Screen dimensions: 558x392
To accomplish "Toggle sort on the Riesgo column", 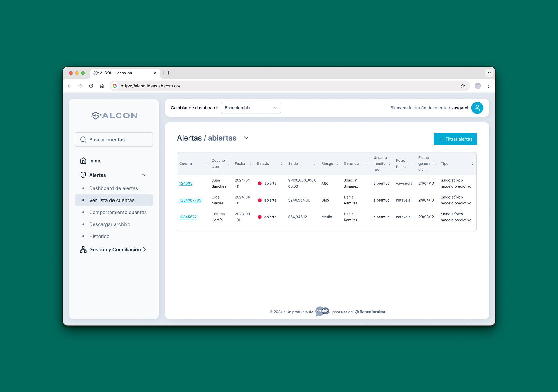I will pyautogui.click(x=337, y=164).
